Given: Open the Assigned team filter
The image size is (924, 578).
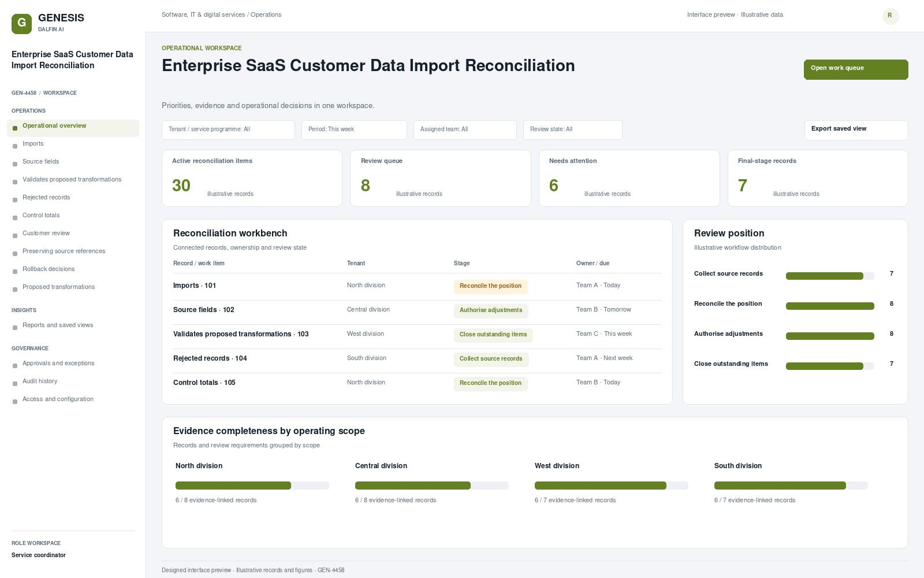Looking at the screenshot, I should [465, 130].
